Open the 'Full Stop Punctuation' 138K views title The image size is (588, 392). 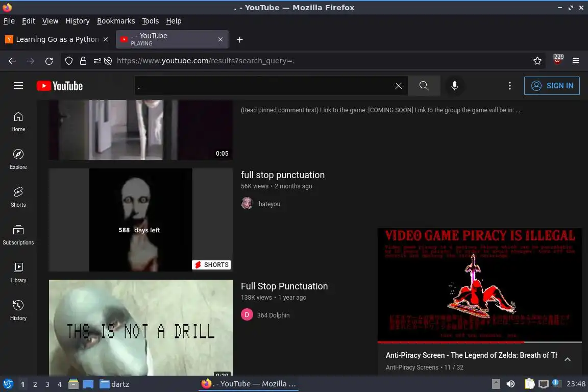[x=284, y=286]
